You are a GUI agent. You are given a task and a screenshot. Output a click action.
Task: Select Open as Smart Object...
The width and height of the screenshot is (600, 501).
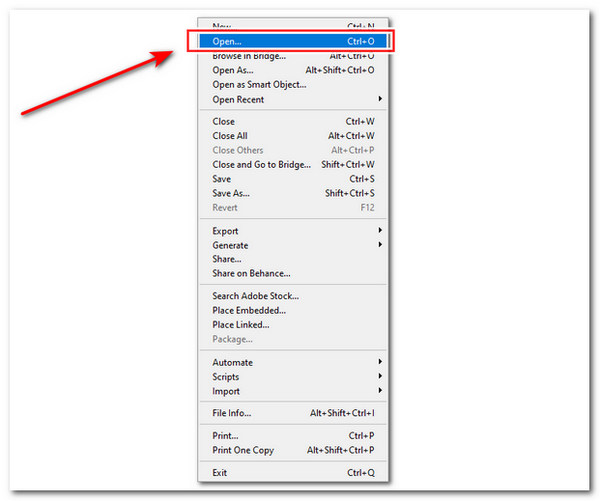(293, 85)
